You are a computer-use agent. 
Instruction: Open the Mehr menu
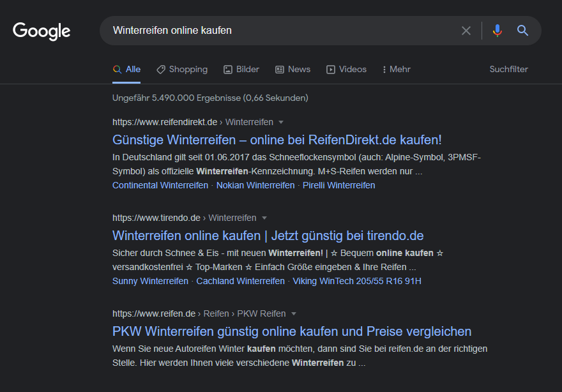[396, 70]
